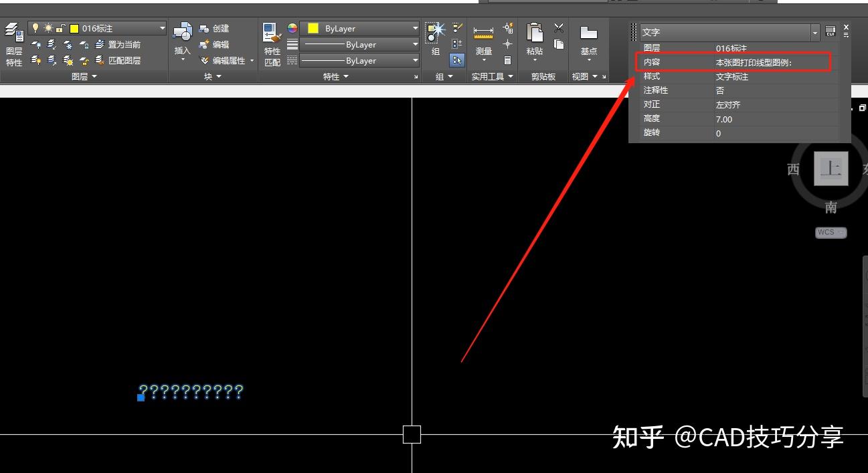This screenshot has width=868, height=473.
Task: Toggle layer freeze sun icon
Action: pyautogui.click(x=48, y=28)
